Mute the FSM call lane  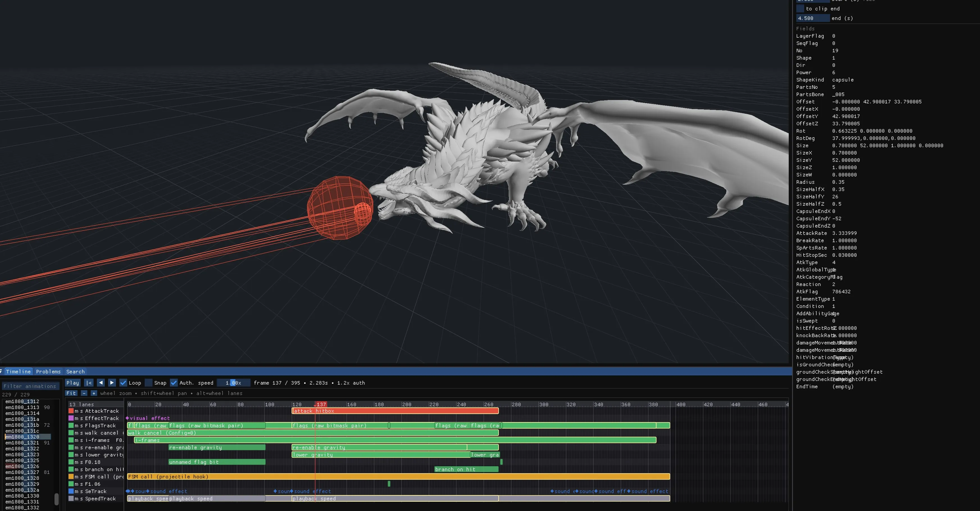coord(76,477)
